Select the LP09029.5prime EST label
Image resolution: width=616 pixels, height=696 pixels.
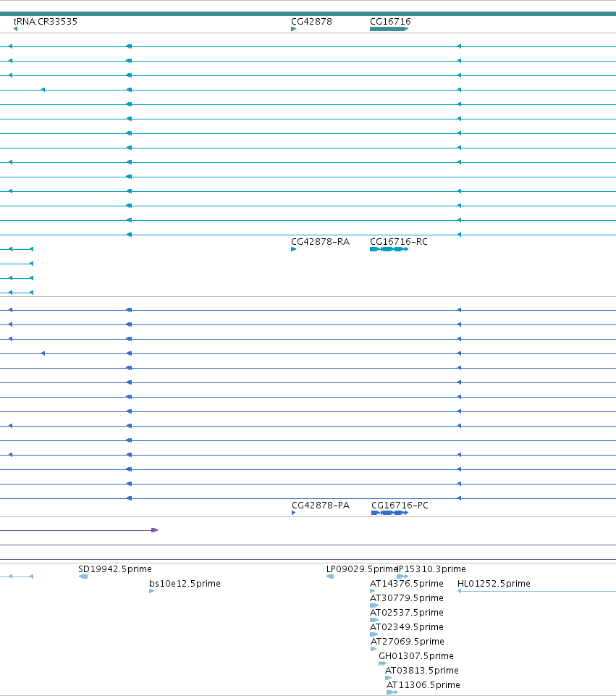click(x=361, y=569)
